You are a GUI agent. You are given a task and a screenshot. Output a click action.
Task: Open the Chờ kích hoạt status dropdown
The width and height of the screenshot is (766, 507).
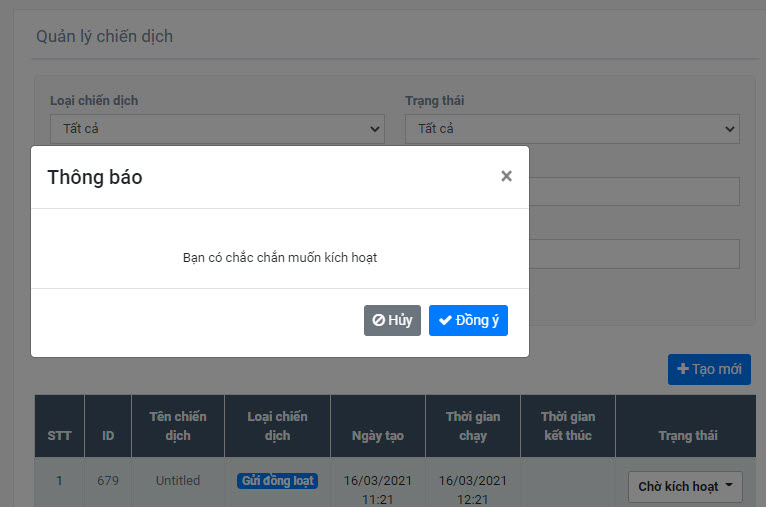coord(685,486)
